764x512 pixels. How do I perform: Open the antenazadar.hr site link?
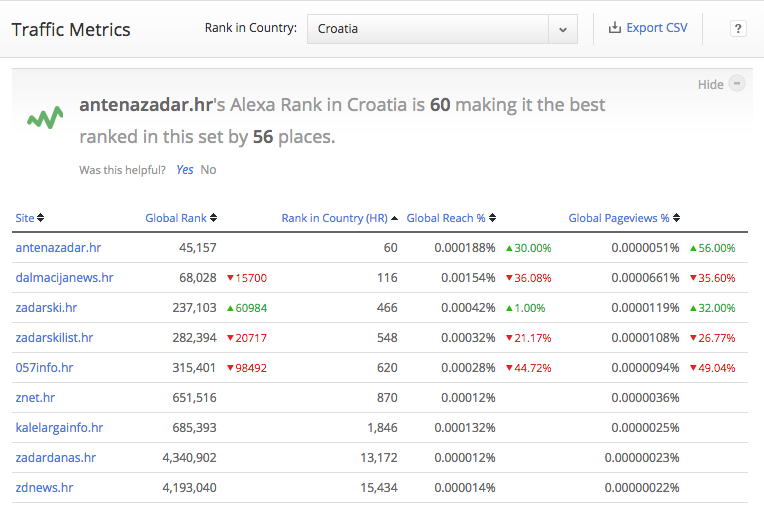(x=58, y=247)
